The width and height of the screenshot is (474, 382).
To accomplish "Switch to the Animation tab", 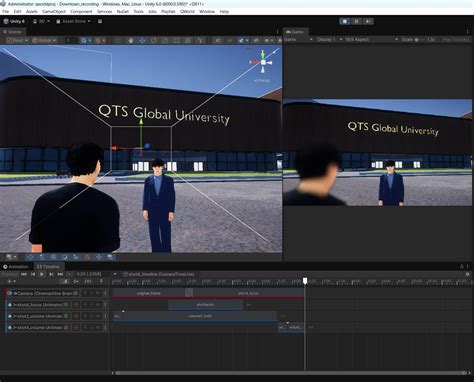I will pos(16,267).
